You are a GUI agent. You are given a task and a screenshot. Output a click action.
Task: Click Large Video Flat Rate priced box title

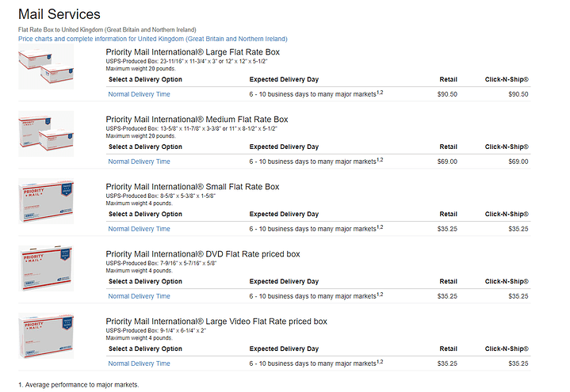coord(216,322)
